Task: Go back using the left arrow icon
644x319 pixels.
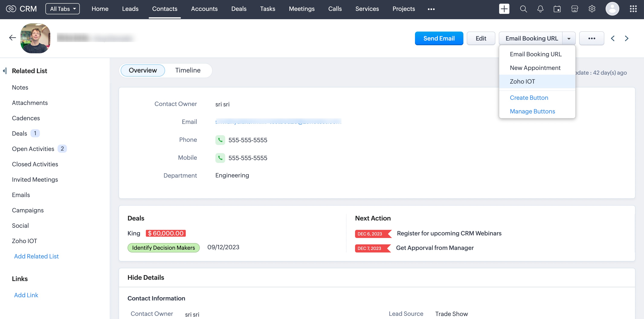Action: [13, 38]
